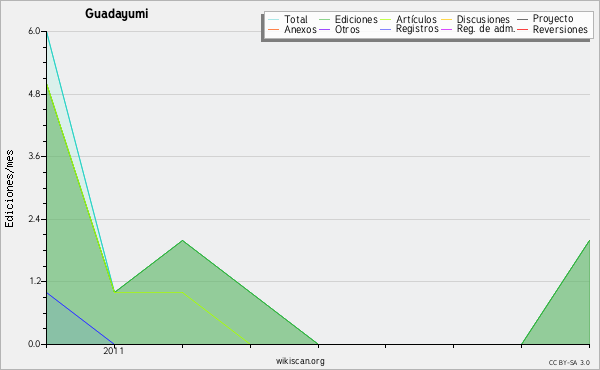600x370 pixels.
Task: Click the y-axis label 2.4
Action: pyautogui.click(x=34, y=219)
